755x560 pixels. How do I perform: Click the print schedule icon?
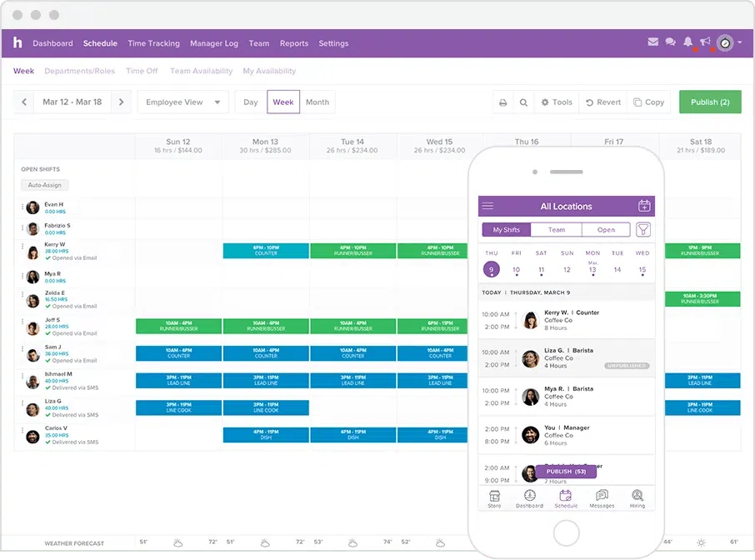click(503, 102)
